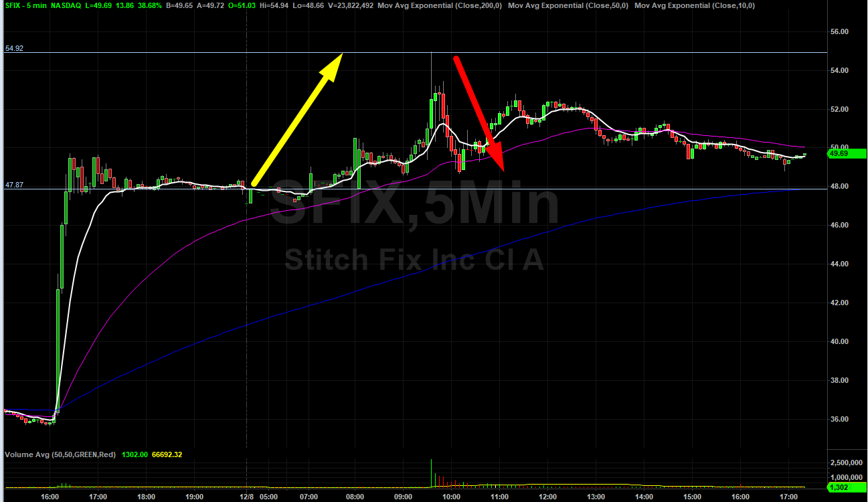The height and width of the screenshot is (502, 868).
Task: Click the 16:00 label at left of time axis
Action: (x=50, y=497)
